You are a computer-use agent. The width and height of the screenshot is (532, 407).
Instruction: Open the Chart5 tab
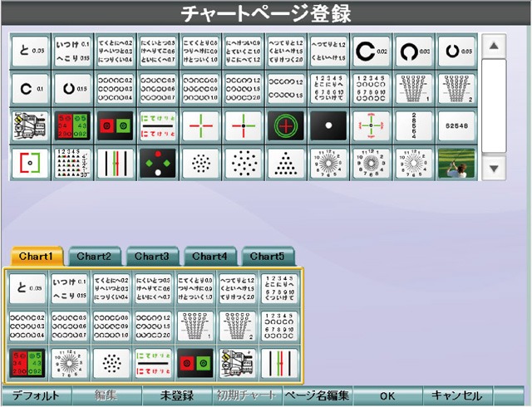coord(267,256)
